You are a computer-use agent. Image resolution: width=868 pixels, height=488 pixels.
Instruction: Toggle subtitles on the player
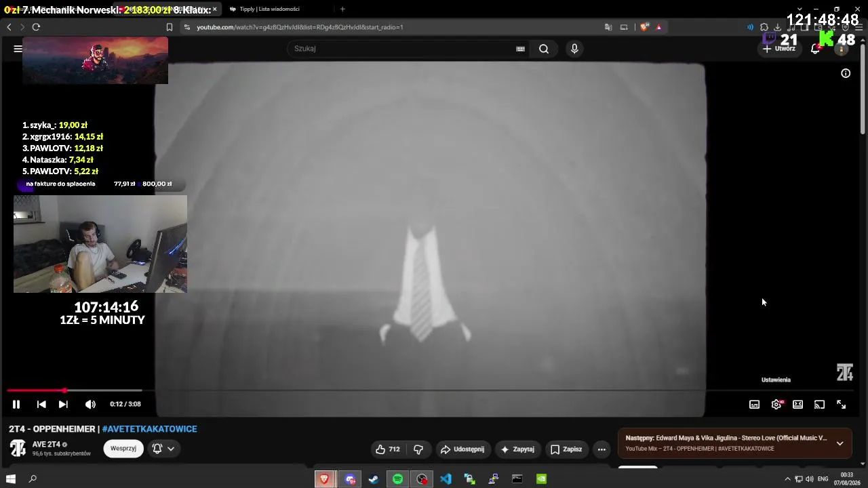tap(754, 405)
